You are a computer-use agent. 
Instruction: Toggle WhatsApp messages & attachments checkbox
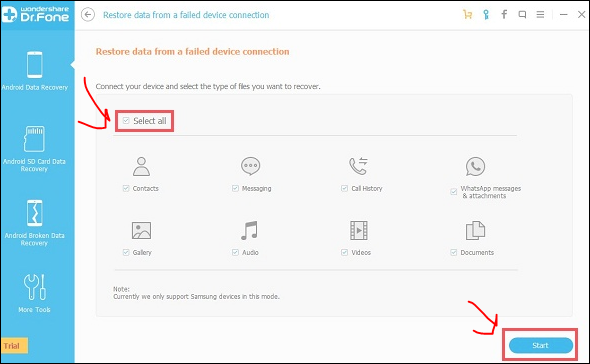point(454,192)
